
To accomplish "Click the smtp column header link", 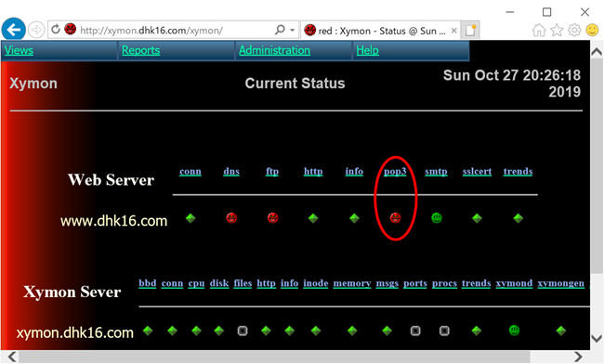I will pyautogui.click(x=436, y=172).
